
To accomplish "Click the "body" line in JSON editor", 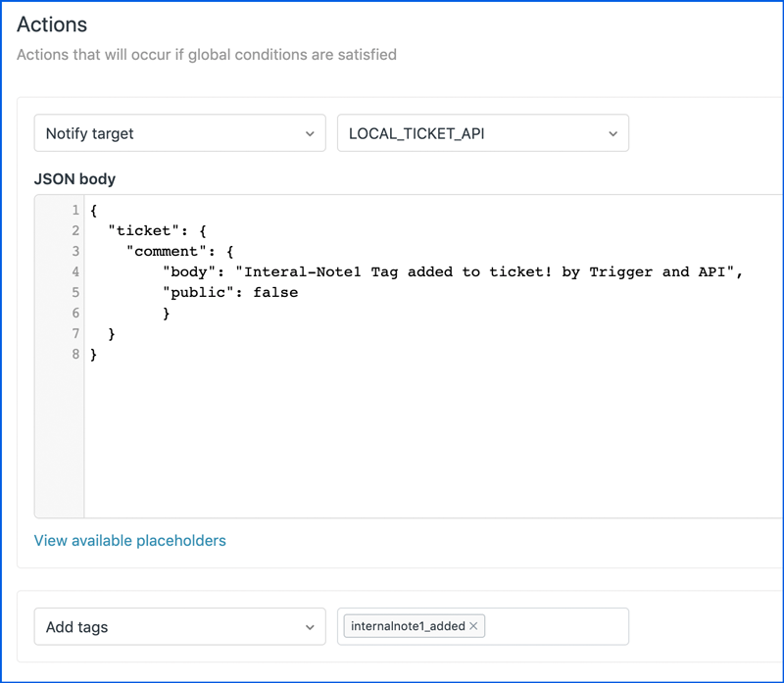I will pyautogui.click(x=453, y=272).
